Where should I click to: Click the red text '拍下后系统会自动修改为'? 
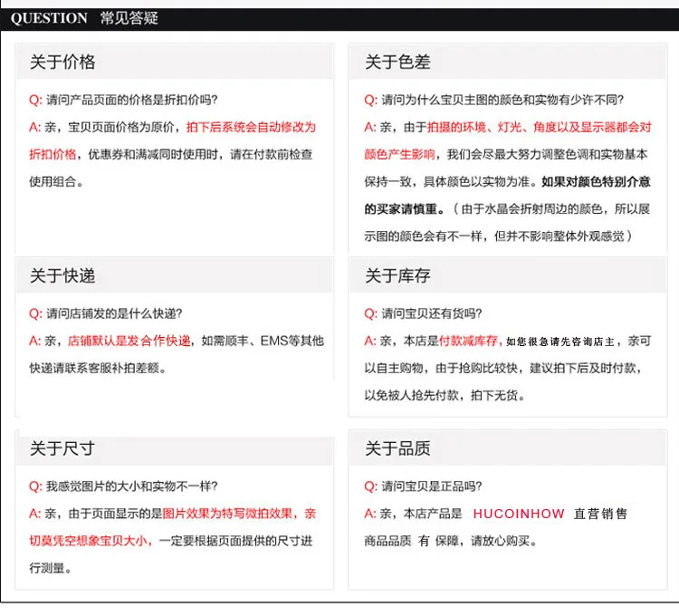pyautogui.click(x=251, y=128)
